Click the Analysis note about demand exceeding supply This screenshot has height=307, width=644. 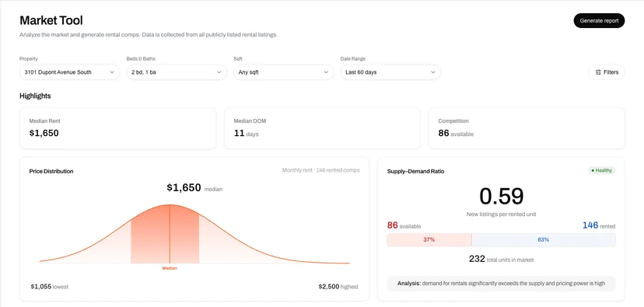tap(501, 283)
